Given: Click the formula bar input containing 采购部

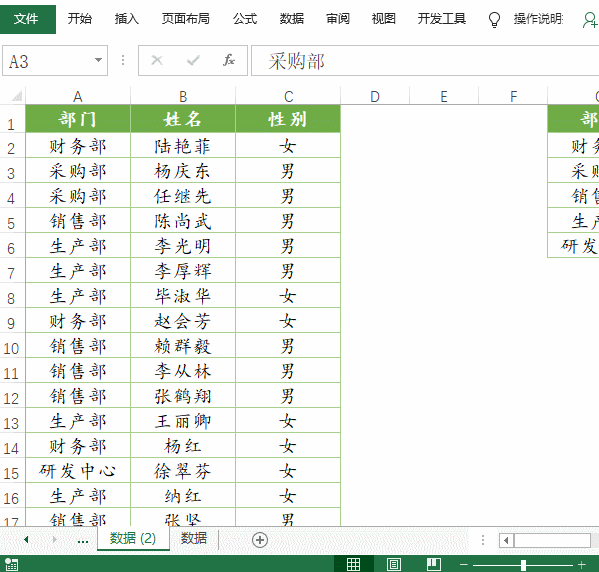Looking at the screenshot, I should [x=425, y=61].
